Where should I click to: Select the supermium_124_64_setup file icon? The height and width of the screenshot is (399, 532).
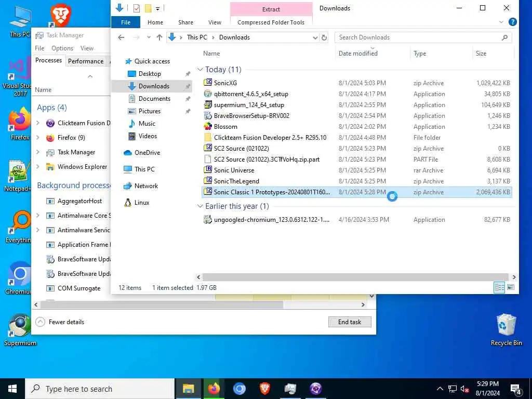point(208,104)
